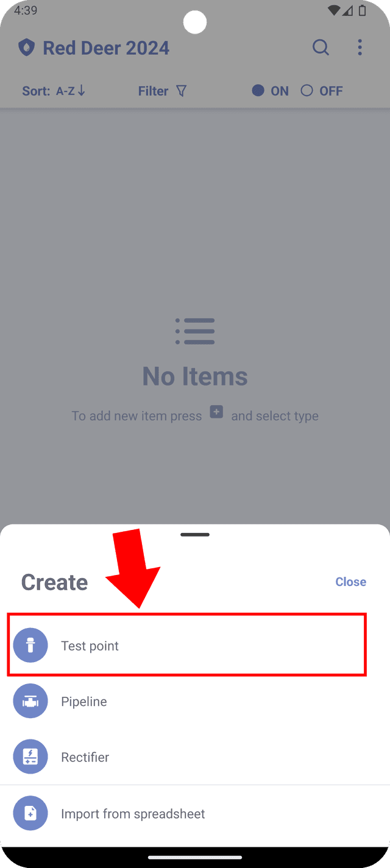
Task: Tap the plus icon in hint text
Action: (x=216, y=412)
